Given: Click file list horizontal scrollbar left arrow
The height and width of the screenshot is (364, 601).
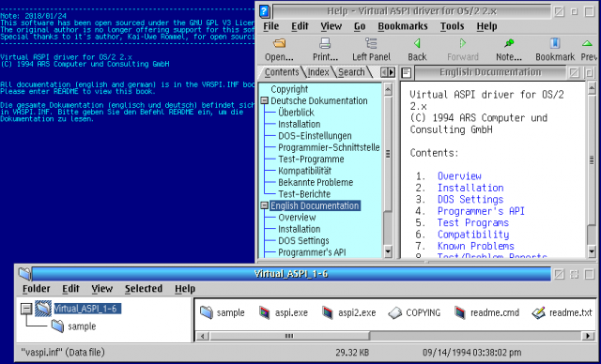Looking at the screenshot, I should pyautogui.click(x=203, y=336).
